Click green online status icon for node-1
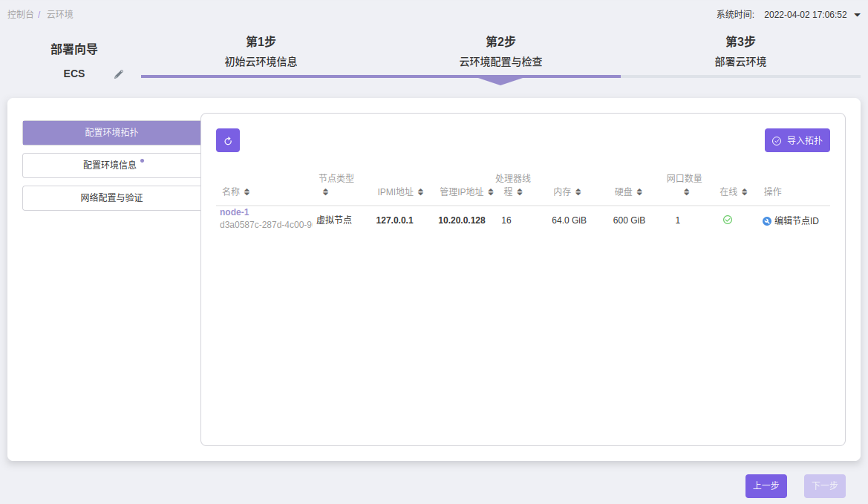 728,220
